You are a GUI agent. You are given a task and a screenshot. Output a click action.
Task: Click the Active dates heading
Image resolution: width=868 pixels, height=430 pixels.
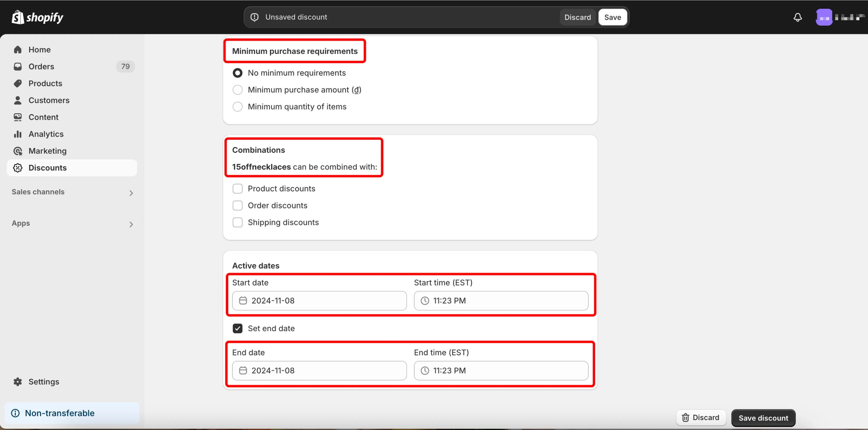[x=256, y=266]
